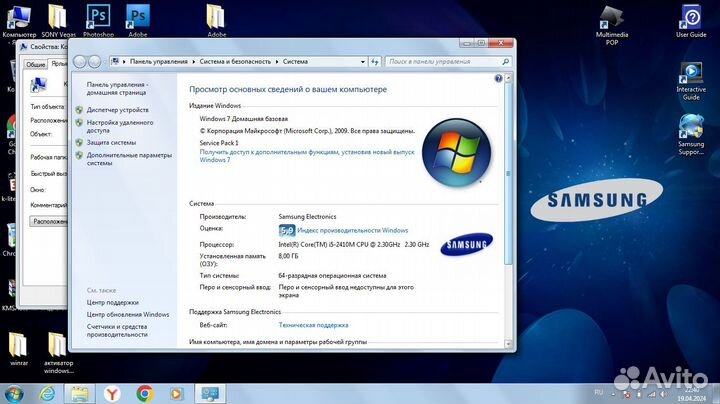Viewport: 720px width, 404px height.
Task: Open Google Chrome from the taskbar
Action: (x=145, y=394)
